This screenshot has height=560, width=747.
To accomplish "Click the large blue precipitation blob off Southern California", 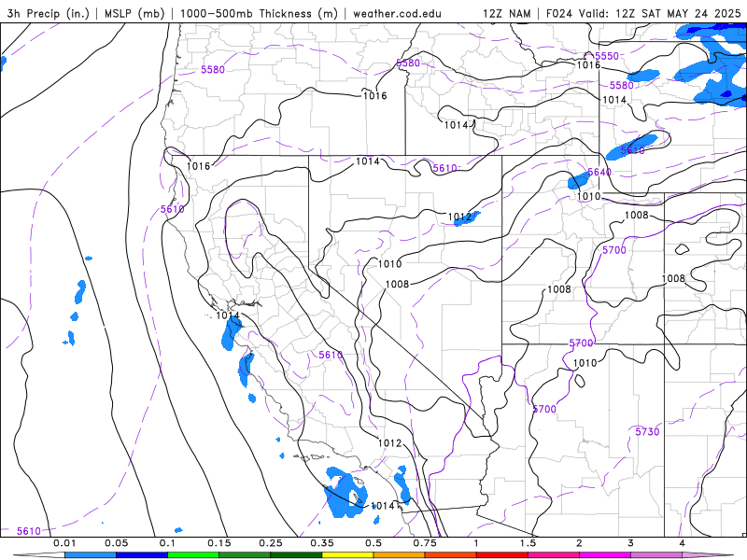I will pyautogui.click(x=345, y=493).
